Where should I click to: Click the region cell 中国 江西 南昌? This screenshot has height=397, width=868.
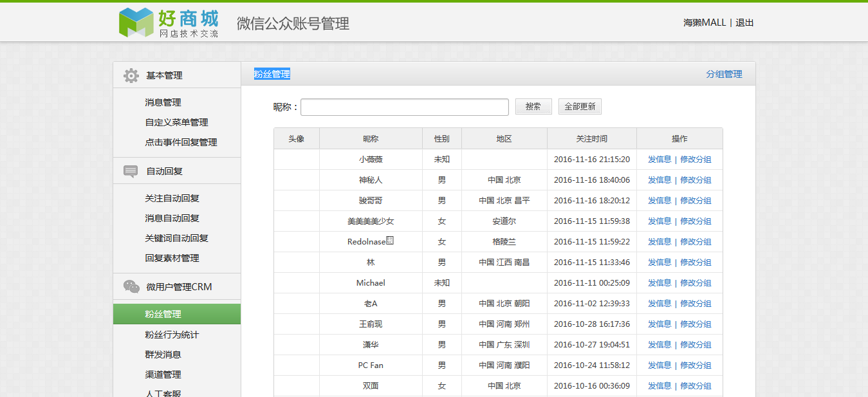[x=504, y=263]
